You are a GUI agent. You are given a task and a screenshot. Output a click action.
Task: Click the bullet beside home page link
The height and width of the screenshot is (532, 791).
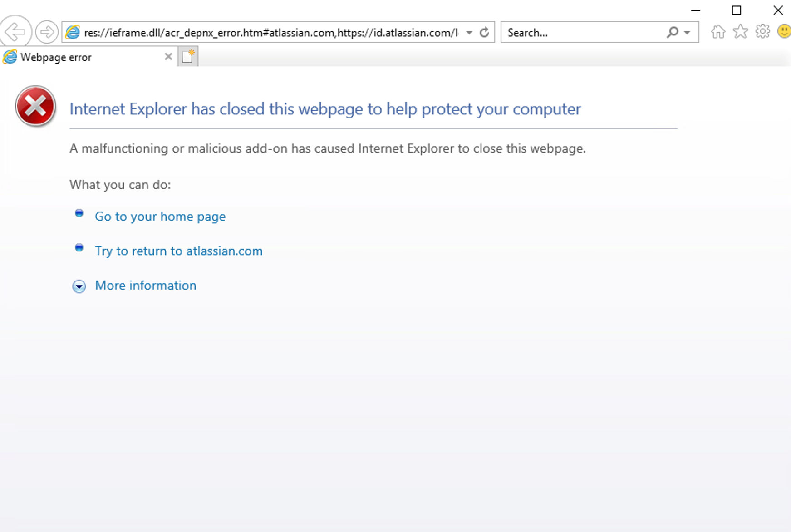coord(79,213)
